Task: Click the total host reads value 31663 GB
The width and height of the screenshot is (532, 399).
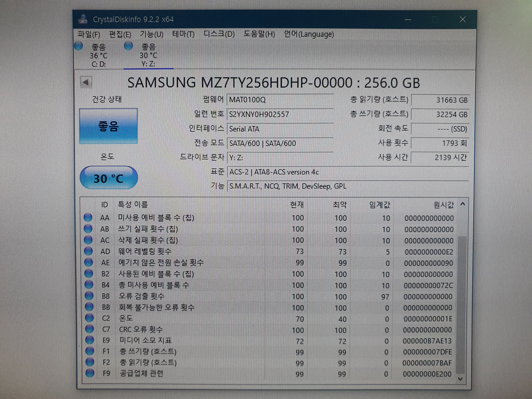Action: tap(440, 100)
